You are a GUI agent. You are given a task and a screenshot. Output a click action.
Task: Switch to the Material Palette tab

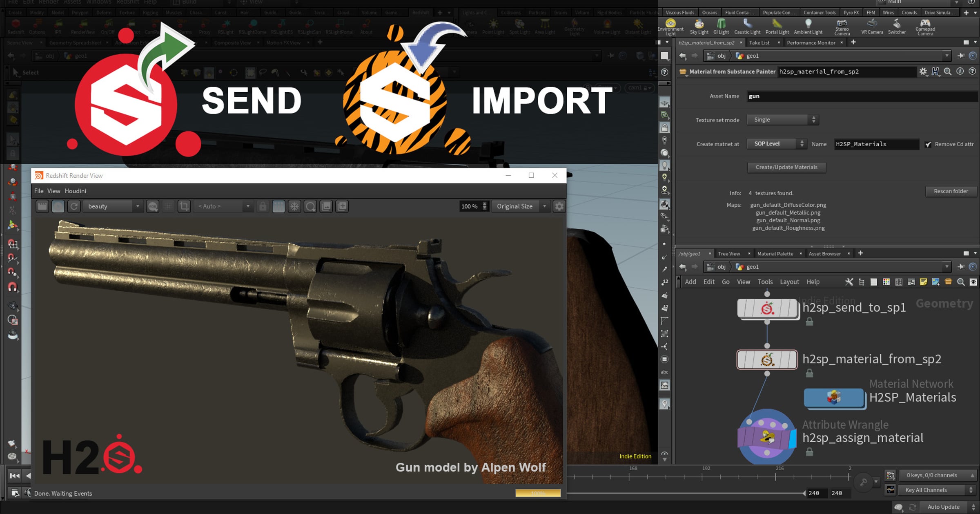775,254
